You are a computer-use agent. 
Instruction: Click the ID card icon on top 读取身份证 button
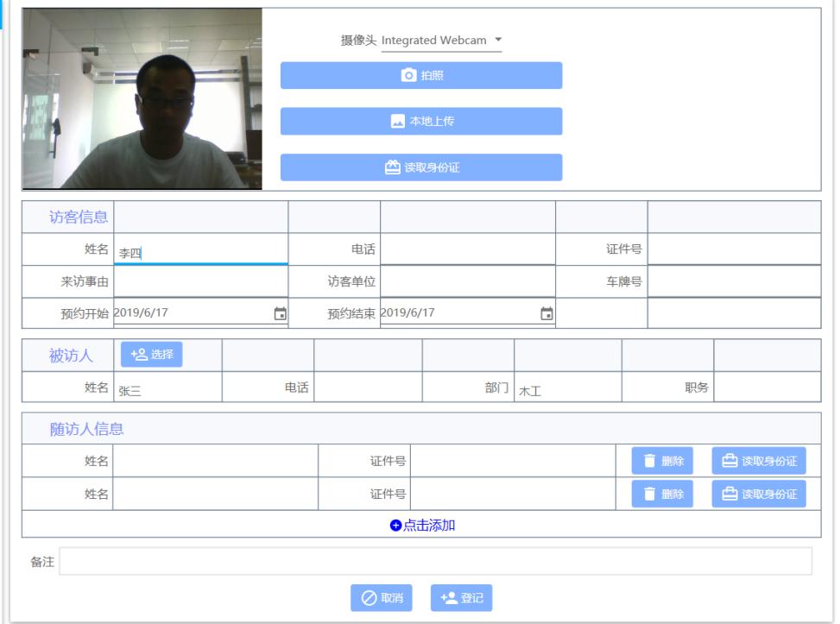tap(391, 167)
